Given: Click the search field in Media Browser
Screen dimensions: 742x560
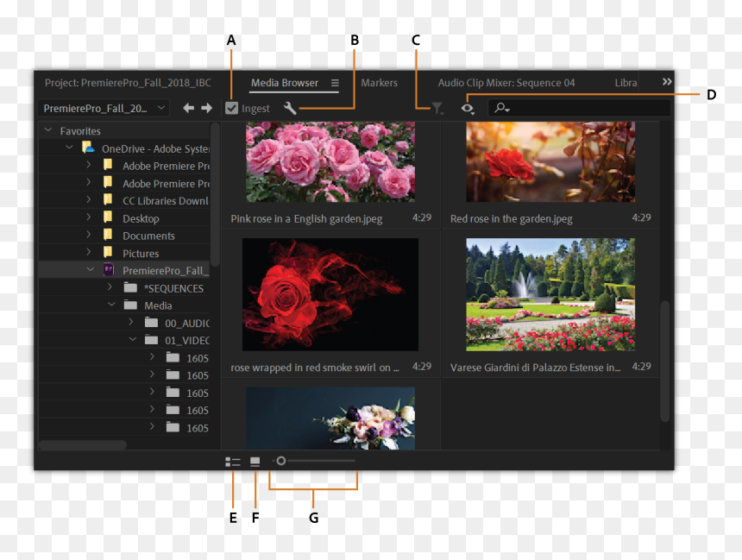Looking at the screenshot, I should (x=579, y=109).
